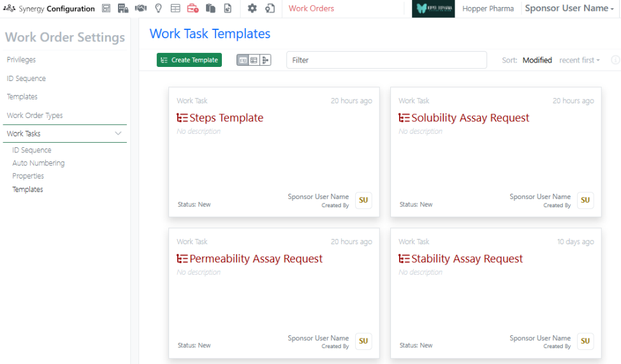Click SU avatar on Steps Template card
The height and width of the screenshot is (364, 621).
tap(363, 200)
